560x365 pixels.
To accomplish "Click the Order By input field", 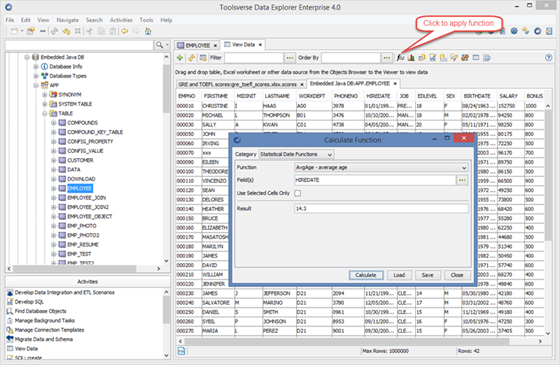I will (351, 58).
